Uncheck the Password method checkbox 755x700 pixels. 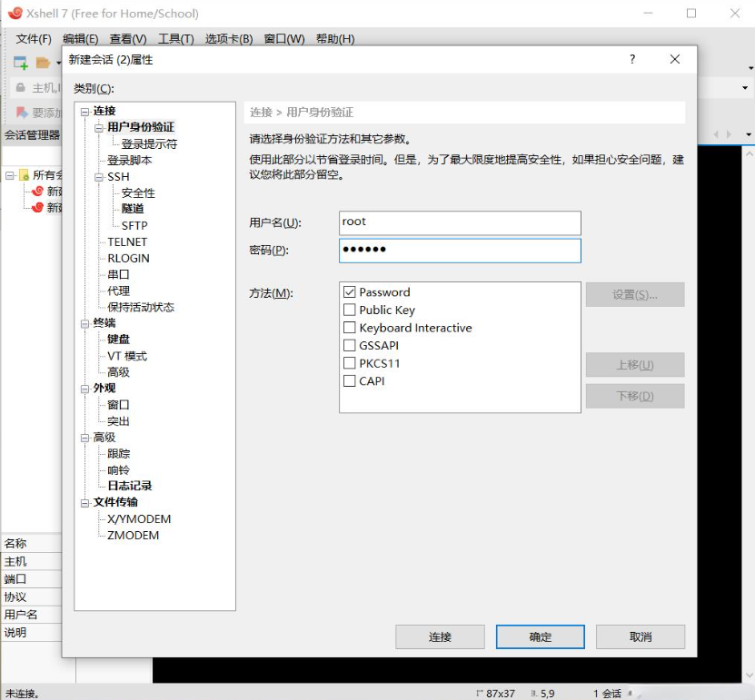pos(349,292)
